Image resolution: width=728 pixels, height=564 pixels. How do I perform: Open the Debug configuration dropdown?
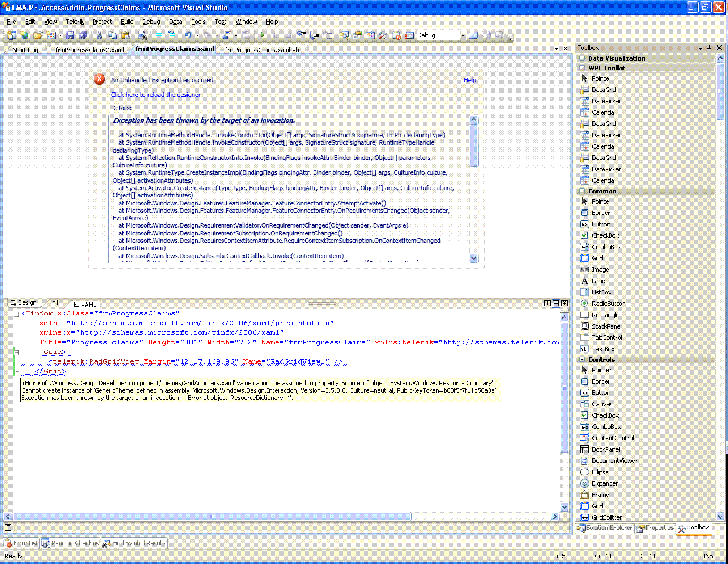[x=462, y=35]
